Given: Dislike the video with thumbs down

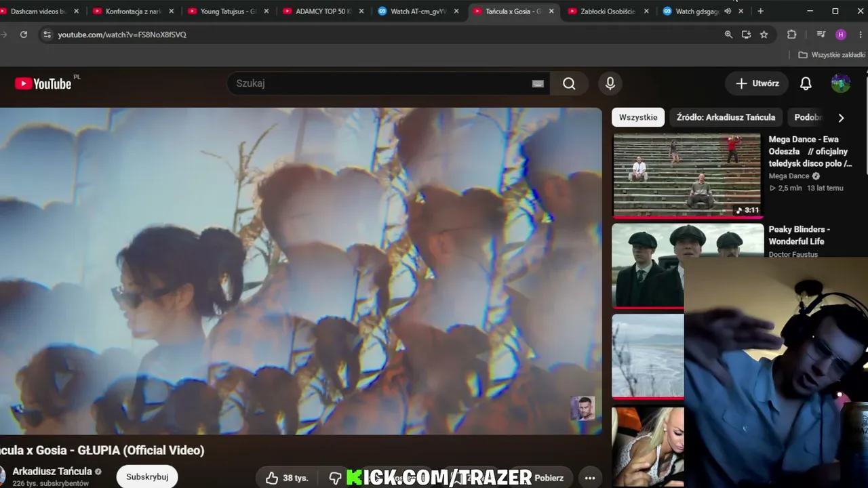Looking at the screenshot, I should click(x=335, y=478).
